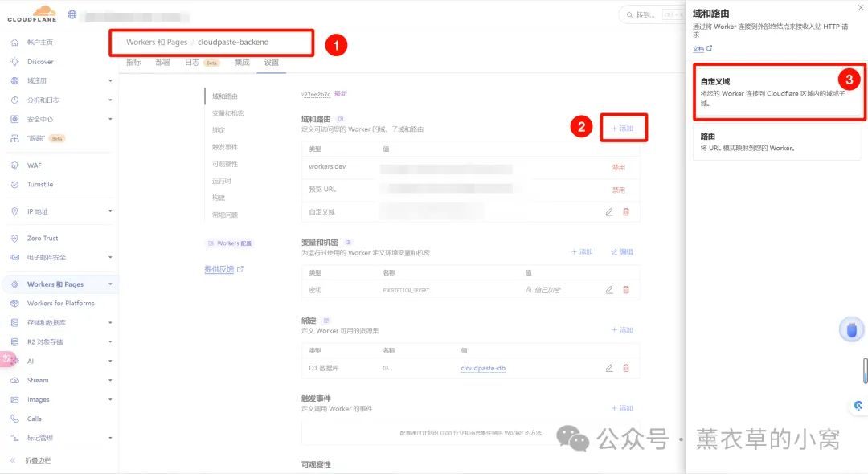Expand the 安全中心 dropdown arrow
The width and height of the screenshot is (868, 474).
(110, 119)
